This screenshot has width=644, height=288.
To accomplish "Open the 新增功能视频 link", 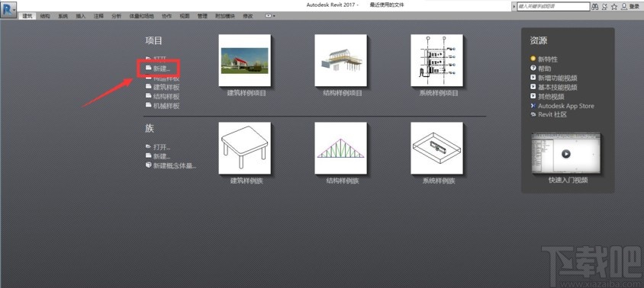I will (x=558, y=78).
